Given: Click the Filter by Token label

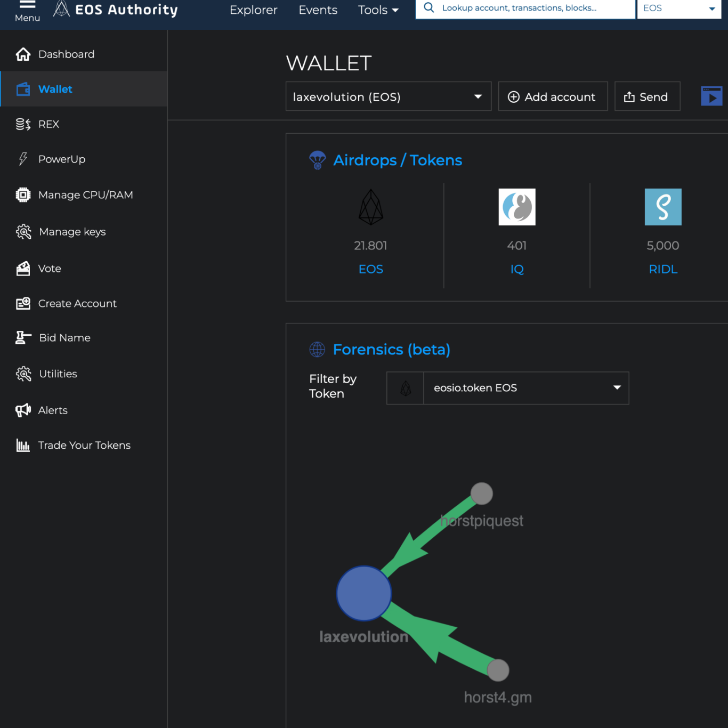Looking at the screenshot, I should coord(333,386).
